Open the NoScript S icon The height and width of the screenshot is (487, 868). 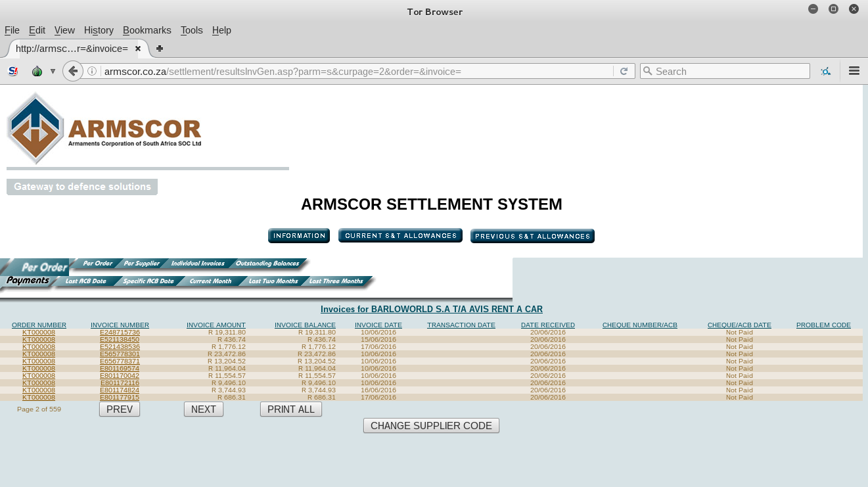(12, 71)
